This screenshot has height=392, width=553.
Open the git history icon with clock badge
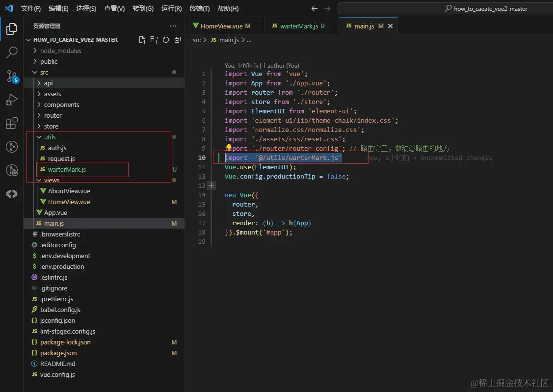click(12, 171)
